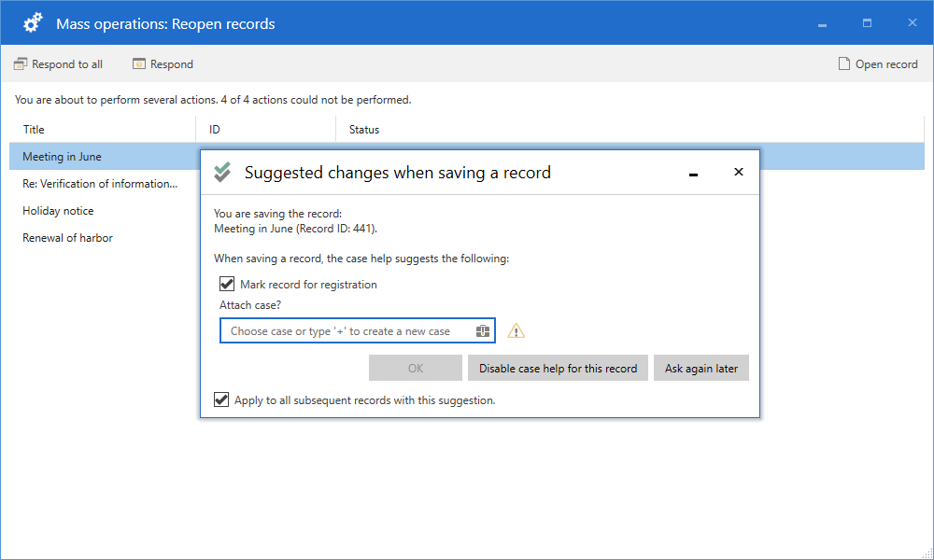The width and height of the screenshot is (934, 560).
Task: Click the Status column header
Action: pyautogui.click(x=364, y=130)
